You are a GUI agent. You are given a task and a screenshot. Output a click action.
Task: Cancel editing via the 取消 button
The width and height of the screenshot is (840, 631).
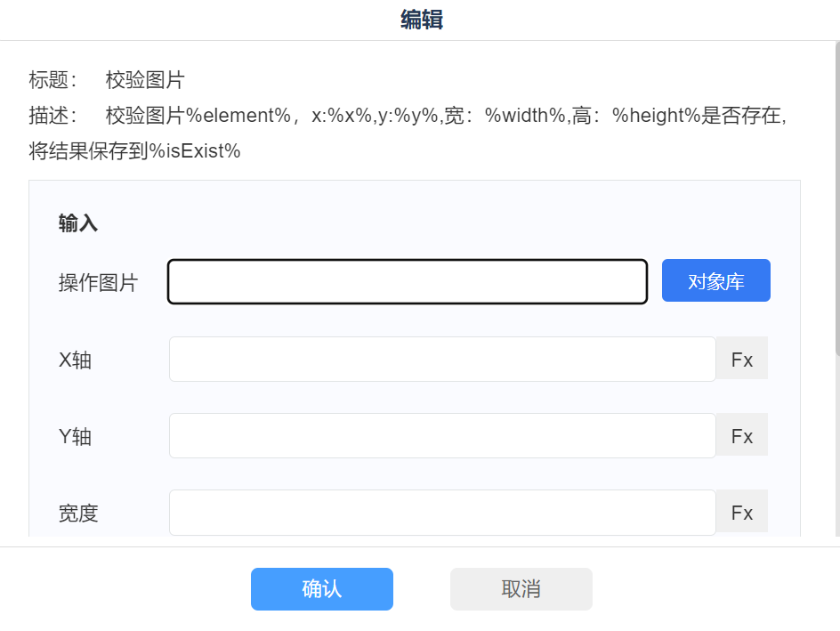click(x=521, y=589)
